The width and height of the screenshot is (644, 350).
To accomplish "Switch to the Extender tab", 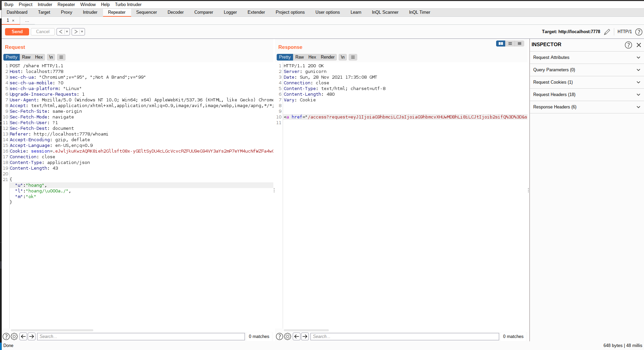I will pos(256,12).
